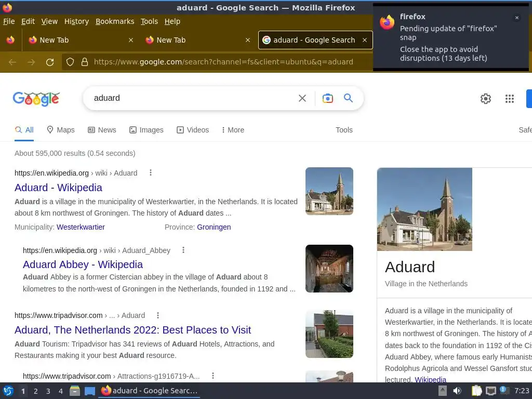Open the taskbar start menu icon
This screenshot has height=399, width=532.
point(8,391)
